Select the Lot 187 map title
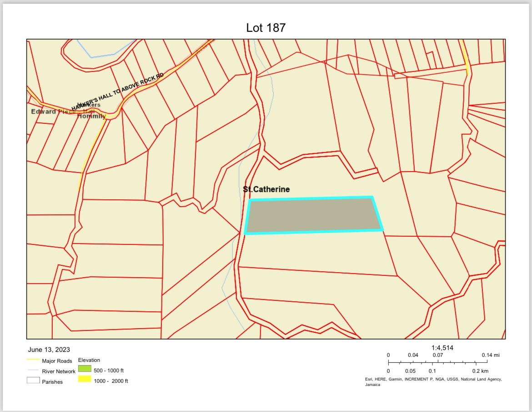Screen dimensions: 532x412 pyautogui.click(x=266, y=28)
